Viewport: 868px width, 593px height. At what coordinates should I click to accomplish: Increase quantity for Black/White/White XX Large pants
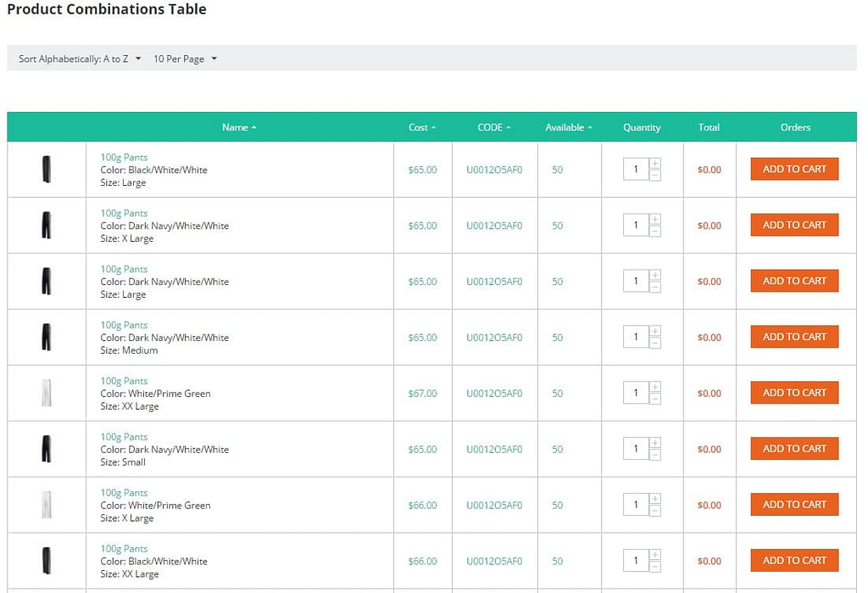655,556
